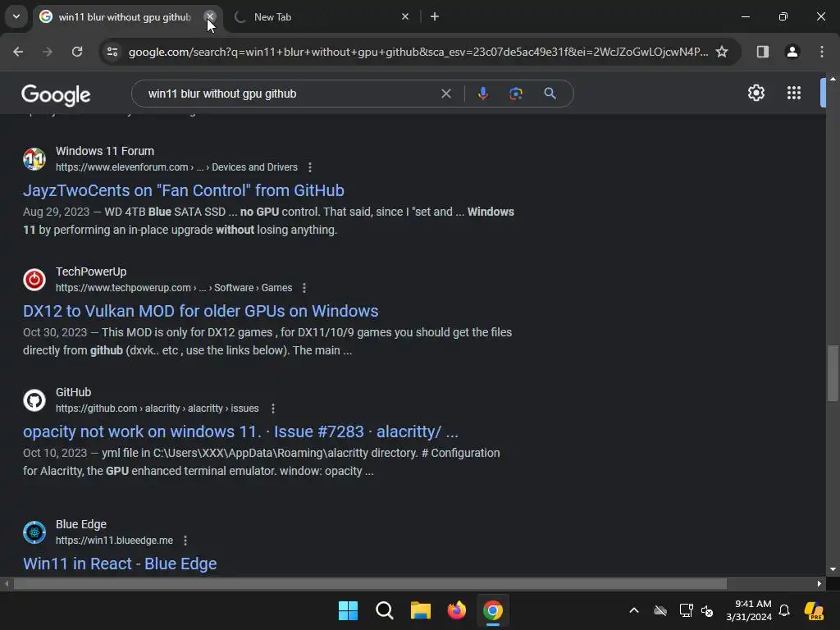Launch Firefox from the taskbar
The image size is (840, 630).
[457, 610]
